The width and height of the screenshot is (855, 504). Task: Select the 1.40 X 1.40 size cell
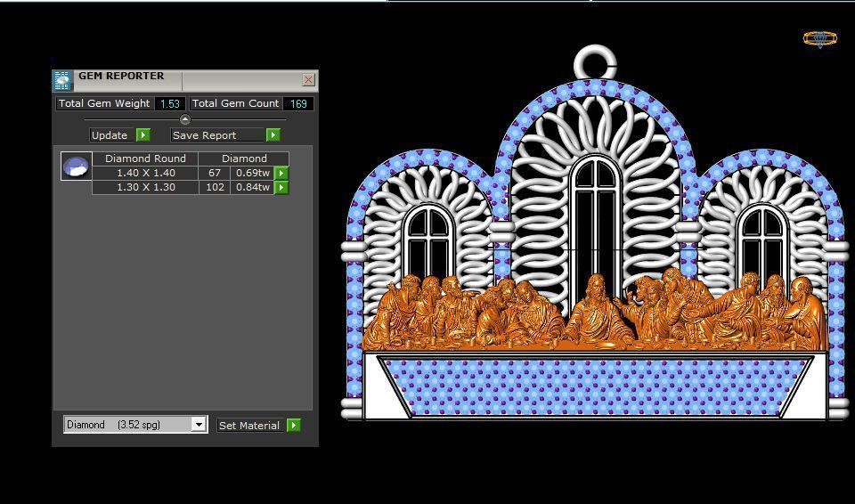pos(145,173)
